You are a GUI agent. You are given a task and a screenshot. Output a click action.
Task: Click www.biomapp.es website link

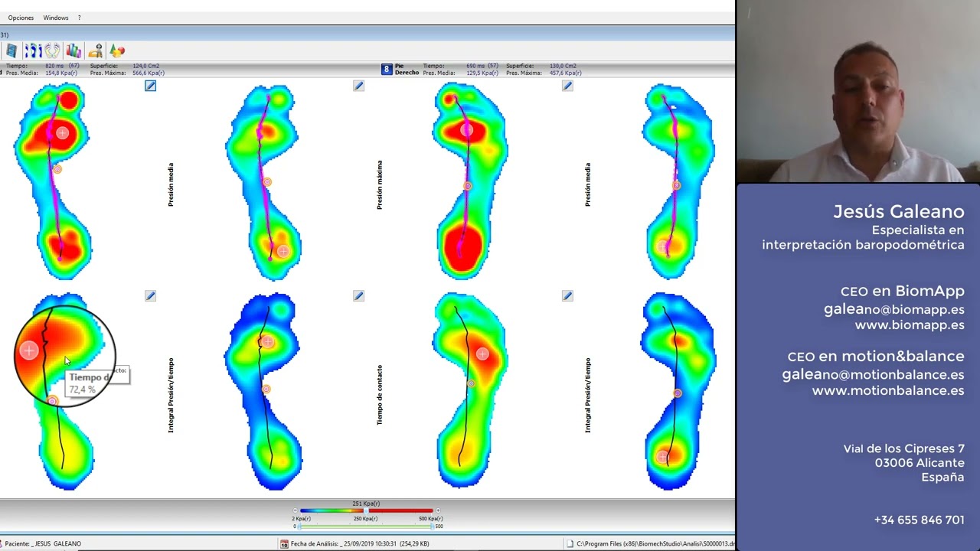(910, 324)
